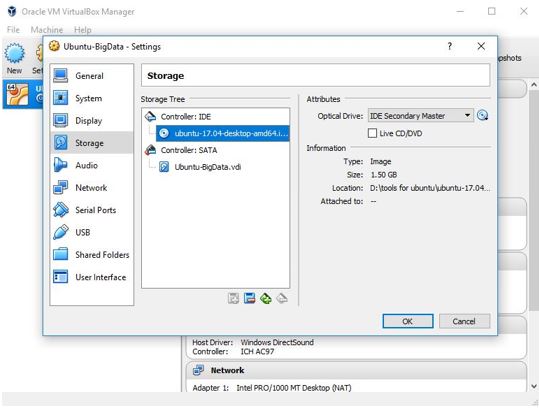Open the USB settings category
Image resolution: width=539 pixels, height=408 pixels.
(91, 232)
